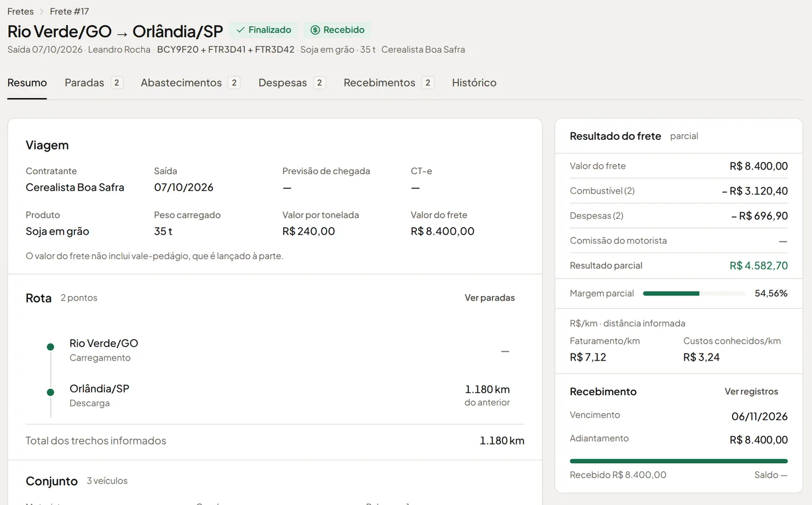Click Valor por tonelada R$ 240,00
The height and width of the screenshot is (505, 812).
(x=309, y=232)
